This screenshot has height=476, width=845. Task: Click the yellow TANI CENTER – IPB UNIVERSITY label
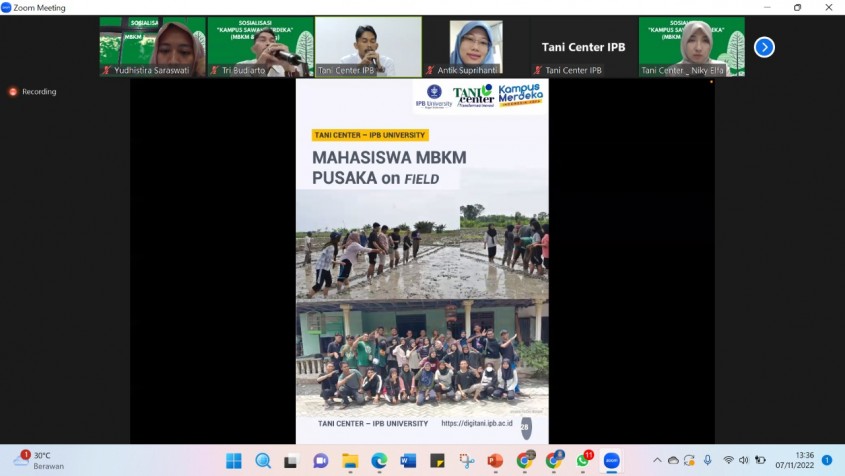(x=370, y=135)
